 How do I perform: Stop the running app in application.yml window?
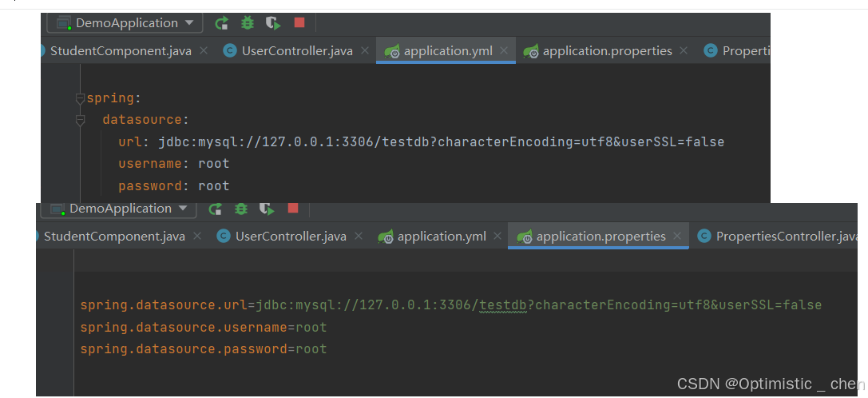click(x=299, y=22)
